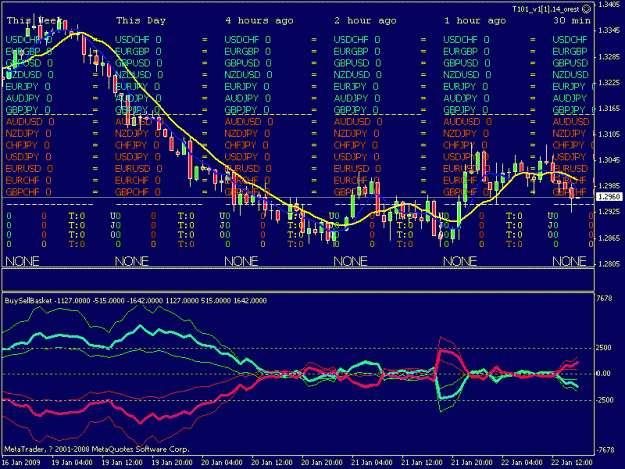Click the 20 Jan 12:00 time label
Screen dimensions: 625x469
coord(272,463)
